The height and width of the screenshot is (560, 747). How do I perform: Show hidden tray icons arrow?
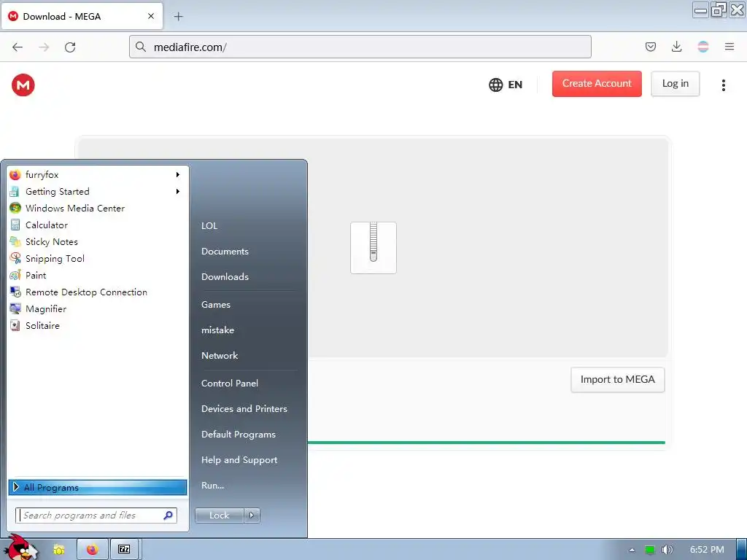pyautogui.click(x=632, y=550)
